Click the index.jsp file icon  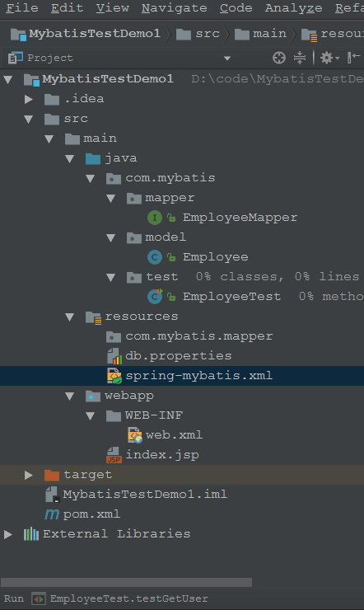pos(114,455)
